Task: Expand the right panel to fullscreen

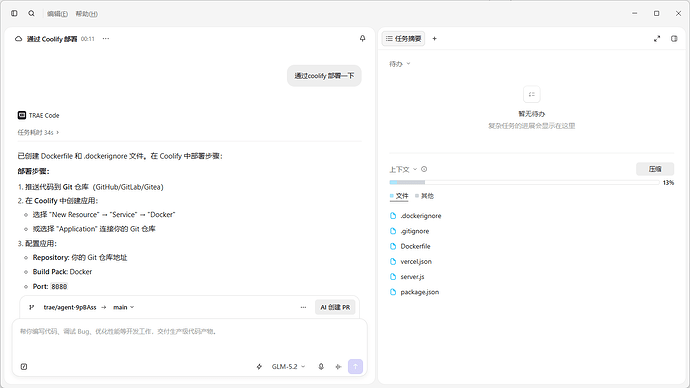Action: point(657,39)
